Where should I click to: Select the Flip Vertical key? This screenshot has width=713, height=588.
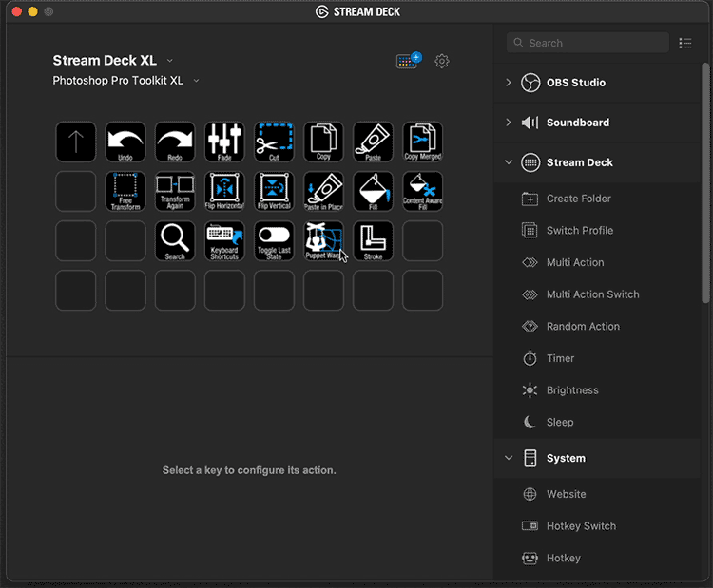point(274,191)
